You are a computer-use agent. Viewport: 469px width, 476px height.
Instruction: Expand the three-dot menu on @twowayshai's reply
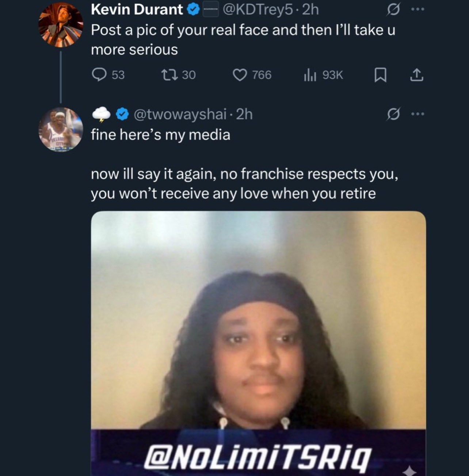pos(417,114)
